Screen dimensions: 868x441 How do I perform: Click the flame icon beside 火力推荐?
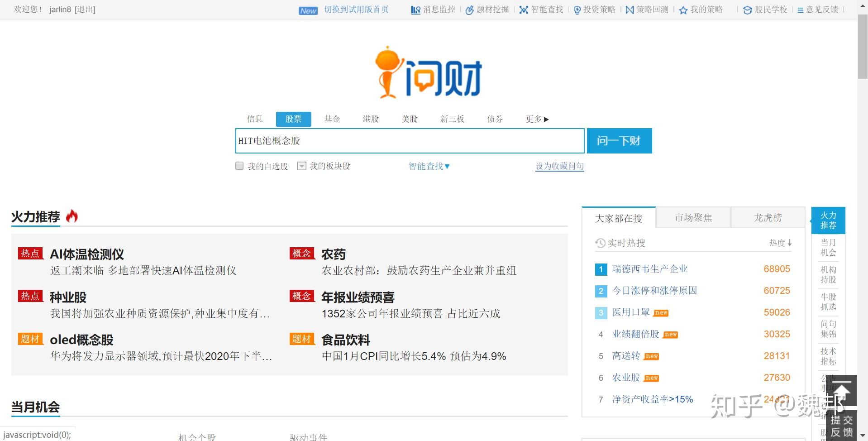pyautogui.click(x=72, y=216)
